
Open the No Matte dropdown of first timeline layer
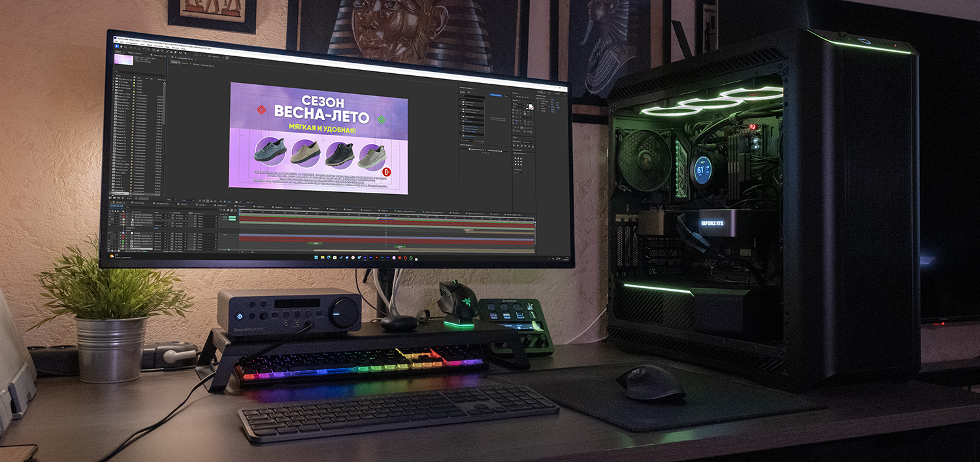(180, 216)
